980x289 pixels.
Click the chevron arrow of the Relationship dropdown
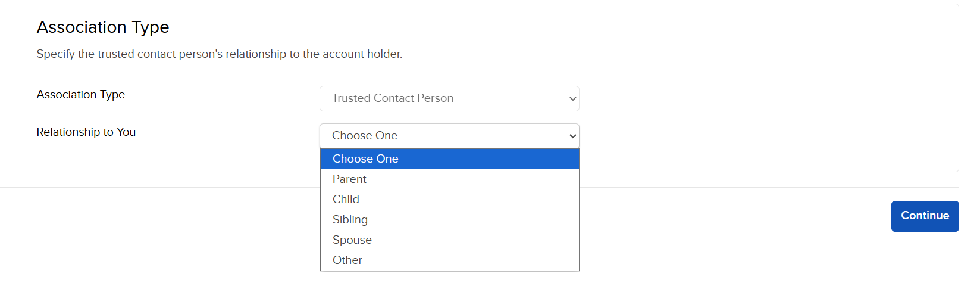572,136
